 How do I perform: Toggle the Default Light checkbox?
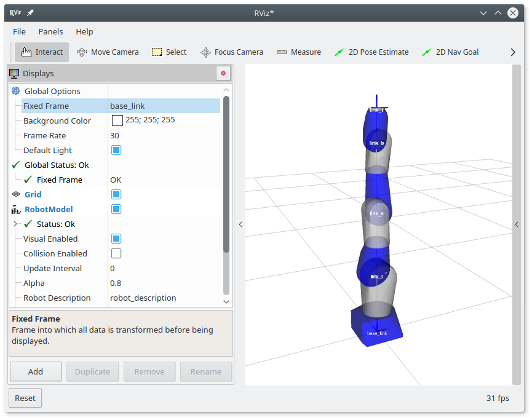click(x=116, y=150)
